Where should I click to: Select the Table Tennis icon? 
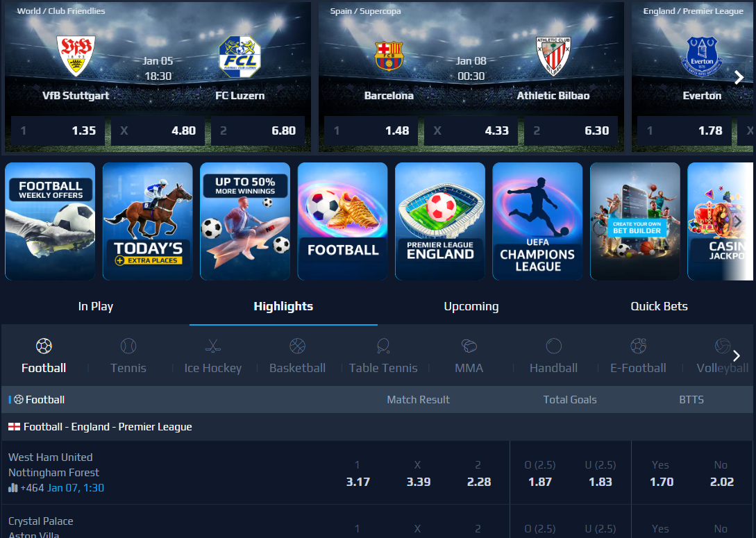383,346
